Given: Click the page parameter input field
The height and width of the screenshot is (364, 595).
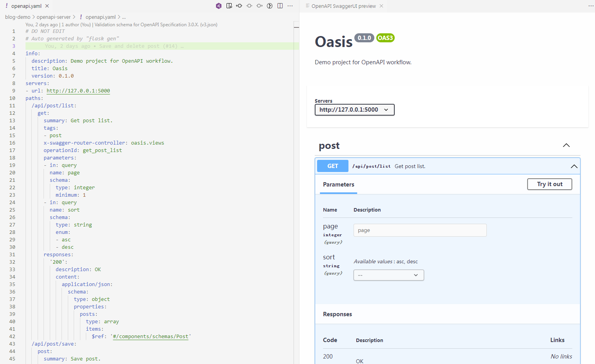Looking at the screenshot, I should (420, 230).
